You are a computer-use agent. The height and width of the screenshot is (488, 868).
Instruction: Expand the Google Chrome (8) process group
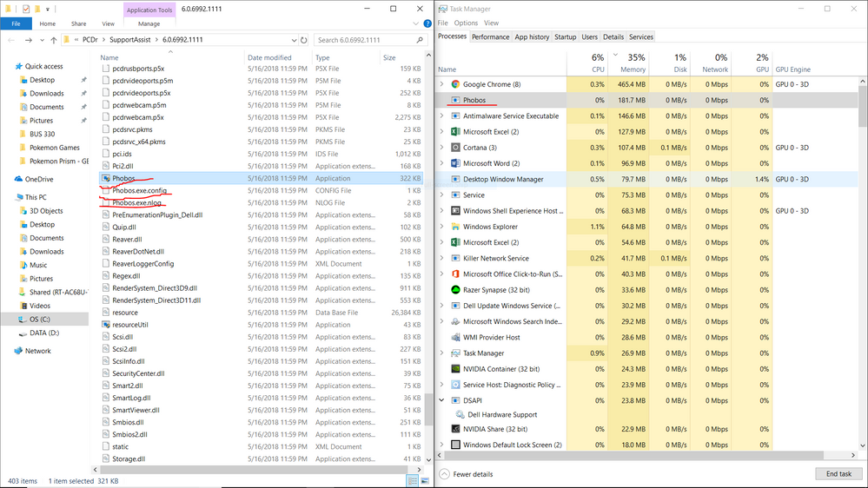pyautogui.click(x=441, y=84)
